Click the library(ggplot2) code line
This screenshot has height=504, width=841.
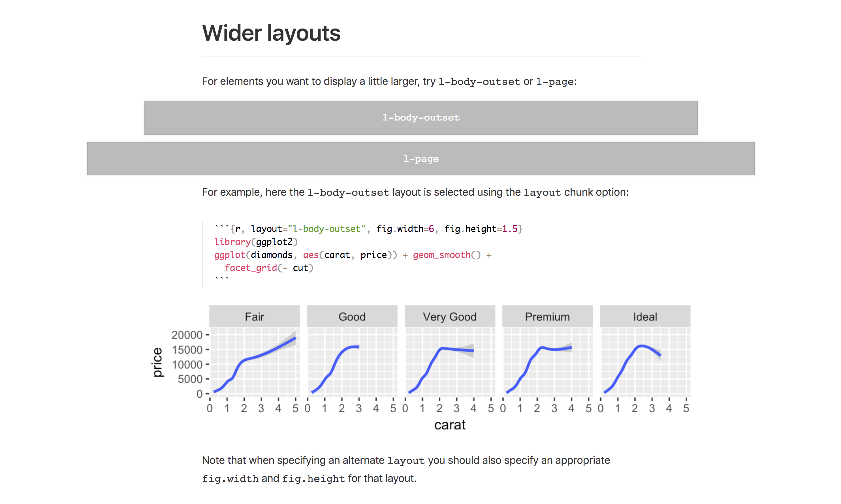click(256, 242)
